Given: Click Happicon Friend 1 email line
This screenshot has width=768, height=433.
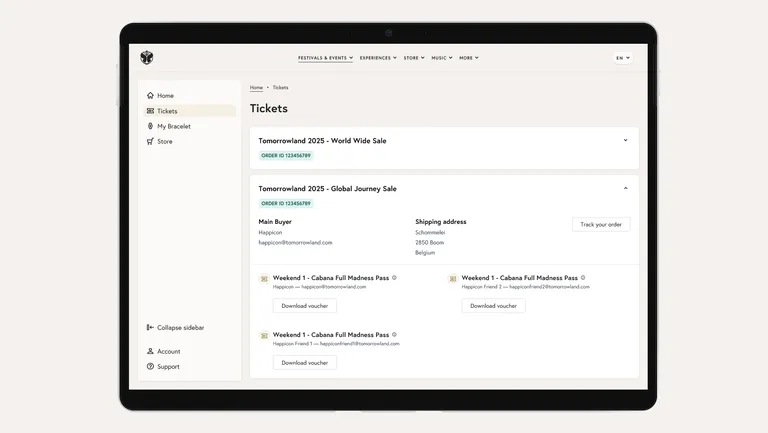Looking at the screenshot, I should (x=336, y=344).
